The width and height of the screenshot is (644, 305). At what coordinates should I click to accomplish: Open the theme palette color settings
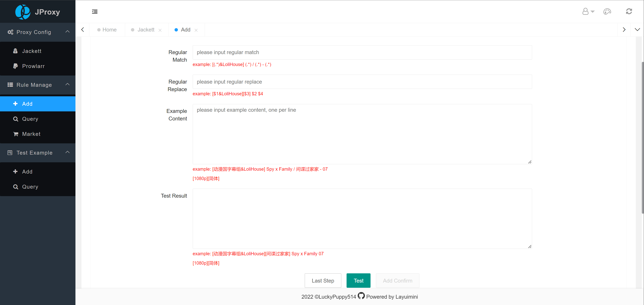(x=607, y=12)
